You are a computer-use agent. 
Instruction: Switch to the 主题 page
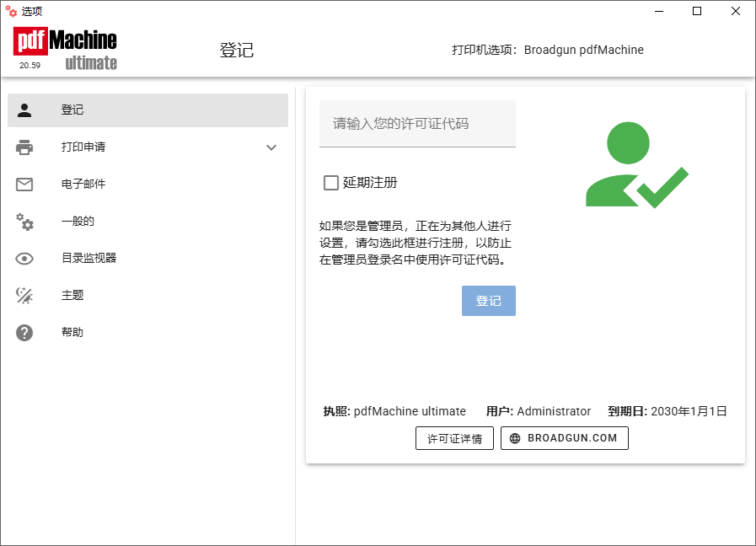[x=148, y=296]
